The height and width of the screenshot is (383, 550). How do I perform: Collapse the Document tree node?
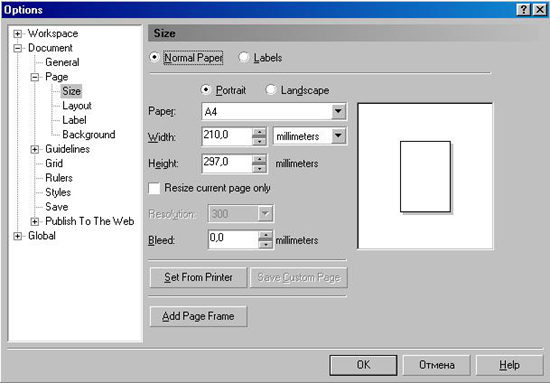coord(17,48)
